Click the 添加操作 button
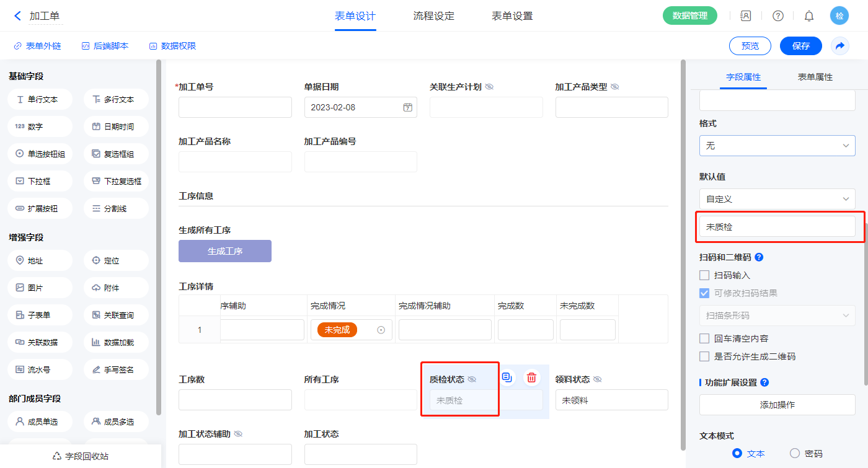This screenshot has height=468, width=868. (x=777, y=405)
